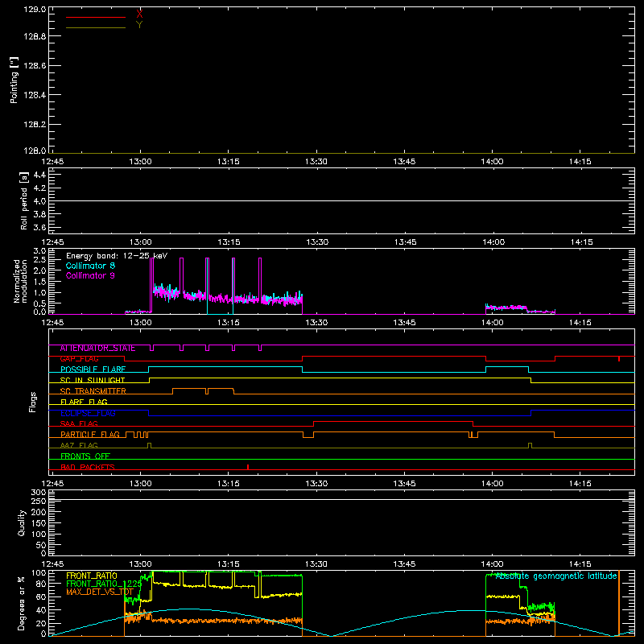
Task: Click the 13:45 time label under modulation plot
Action: click(405, 323)
